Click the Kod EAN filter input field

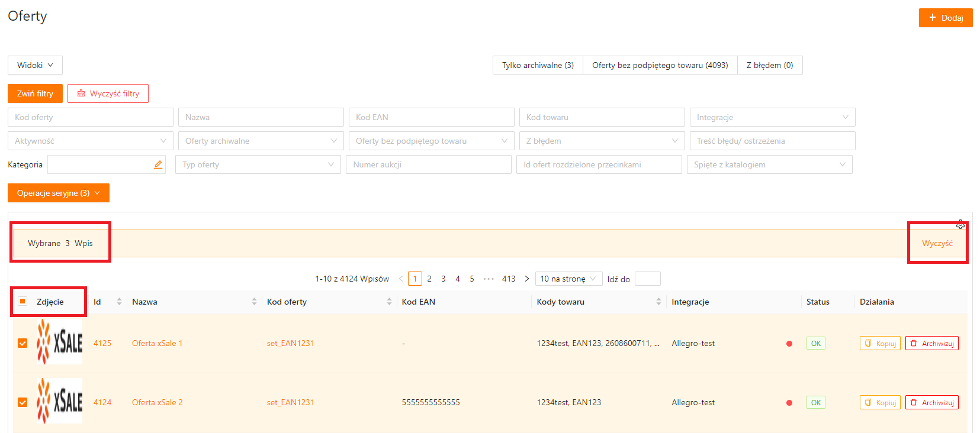(431, 117)
